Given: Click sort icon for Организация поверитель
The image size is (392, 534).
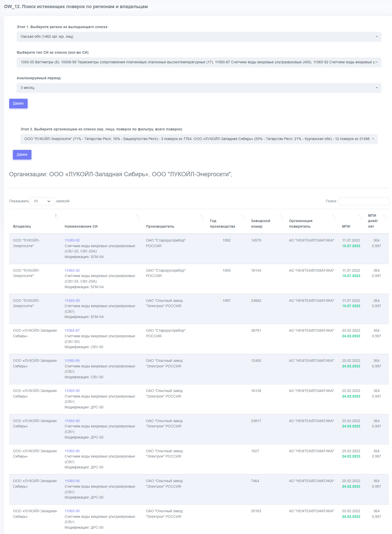Looking at the screenshot, I should [334, 216].
